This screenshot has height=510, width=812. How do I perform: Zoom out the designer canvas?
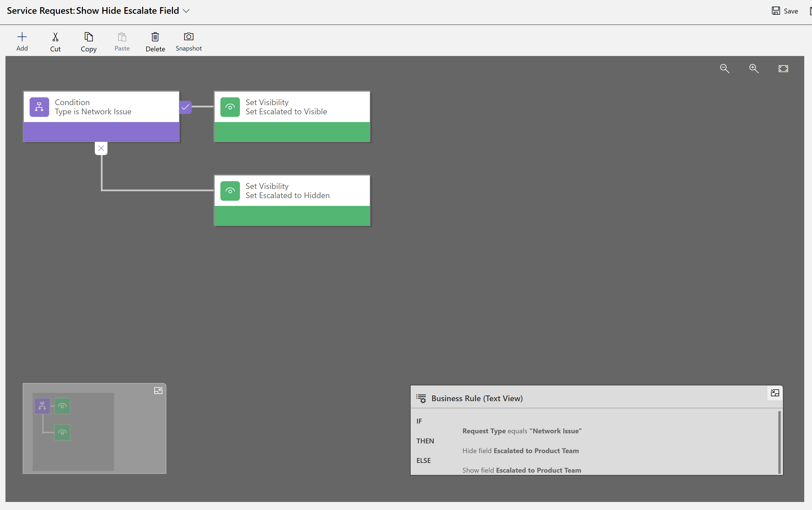[724, 68]
